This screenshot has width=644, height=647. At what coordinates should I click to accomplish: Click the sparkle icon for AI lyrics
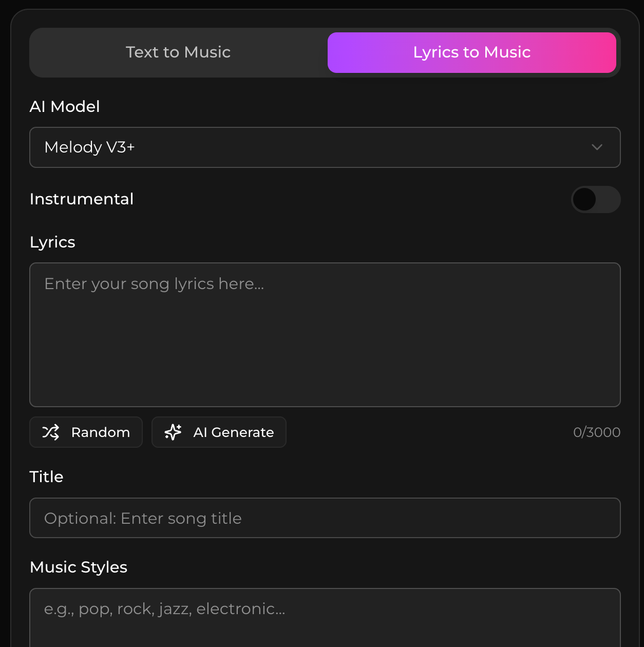tap(173, 432)
